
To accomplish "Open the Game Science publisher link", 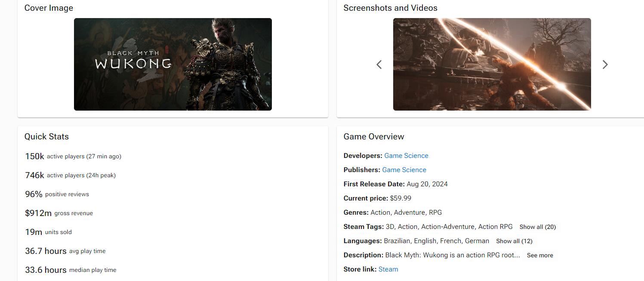I will [x=404, y=170].
